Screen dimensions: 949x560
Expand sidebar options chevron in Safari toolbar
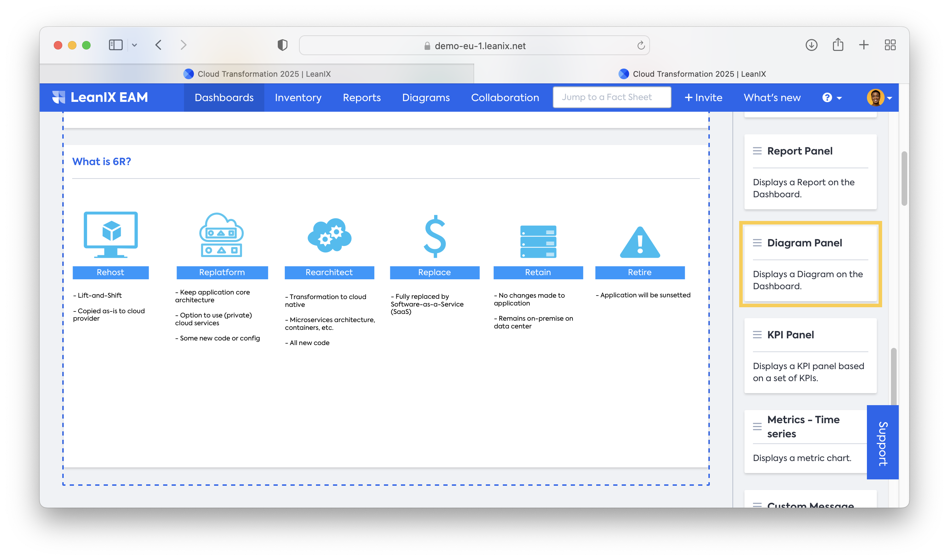point(134,45)
